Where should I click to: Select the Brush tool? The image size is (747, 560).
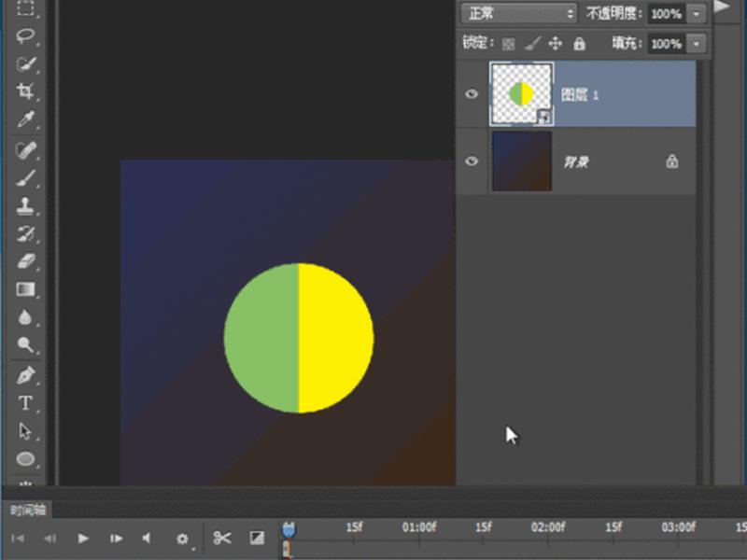(25, 178)
